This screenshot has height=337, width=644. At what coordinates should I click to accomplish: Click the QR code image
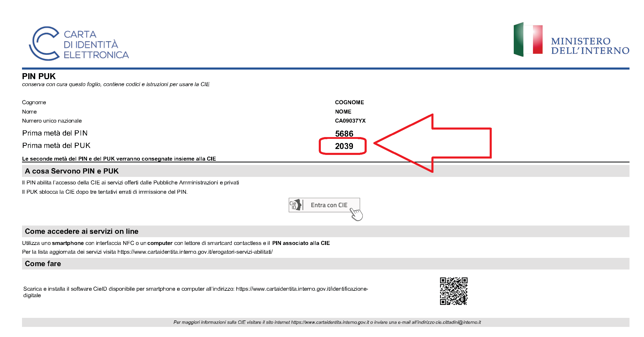click(453, 291)
